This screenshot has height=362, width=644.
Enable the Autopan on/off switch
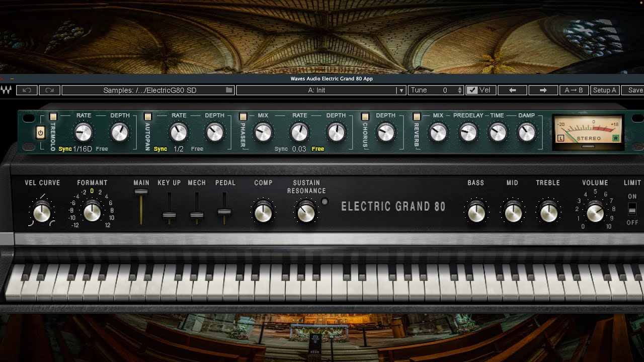click(x=148, y=117)
